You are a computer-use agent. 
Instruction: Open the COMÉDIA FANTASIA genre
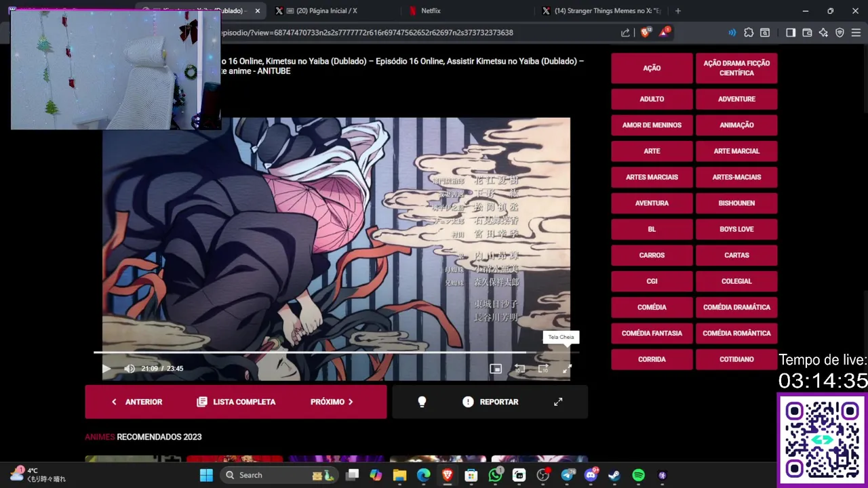click(x=652, y=333)
